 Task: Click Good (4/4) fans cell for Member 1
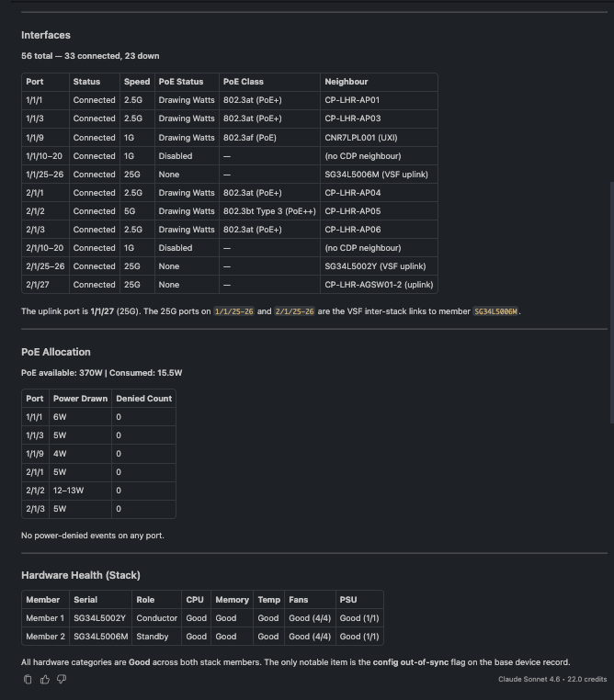pyautogui.click(x=310, y=618)
